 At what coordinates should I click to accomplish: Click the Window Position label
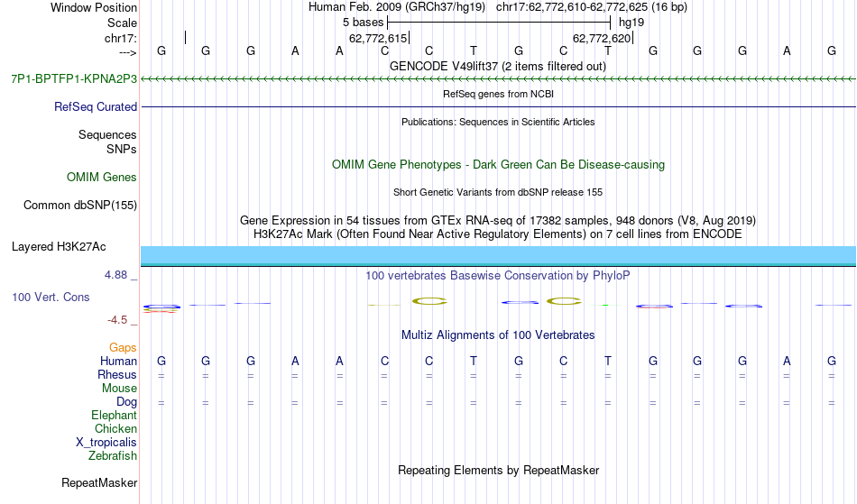coord(94,7)
